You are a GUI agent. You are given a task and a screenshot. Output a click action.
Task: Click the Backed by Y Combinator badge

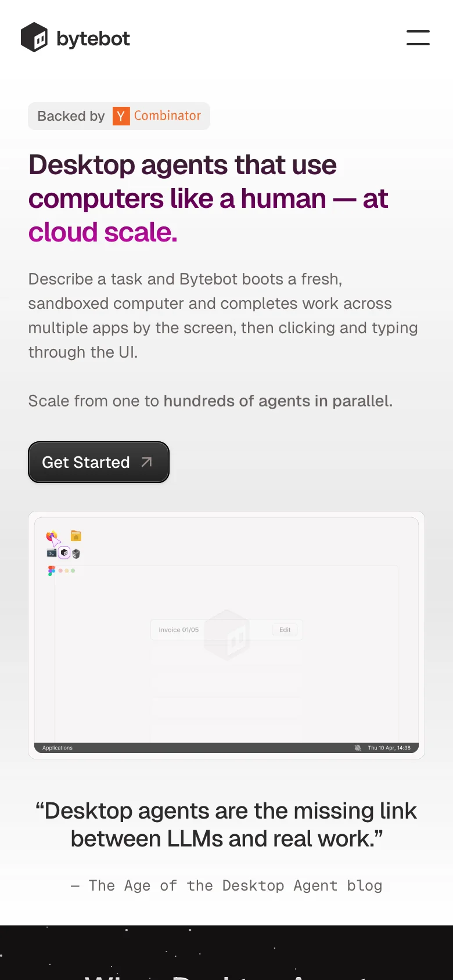click(x=119, y=116)
